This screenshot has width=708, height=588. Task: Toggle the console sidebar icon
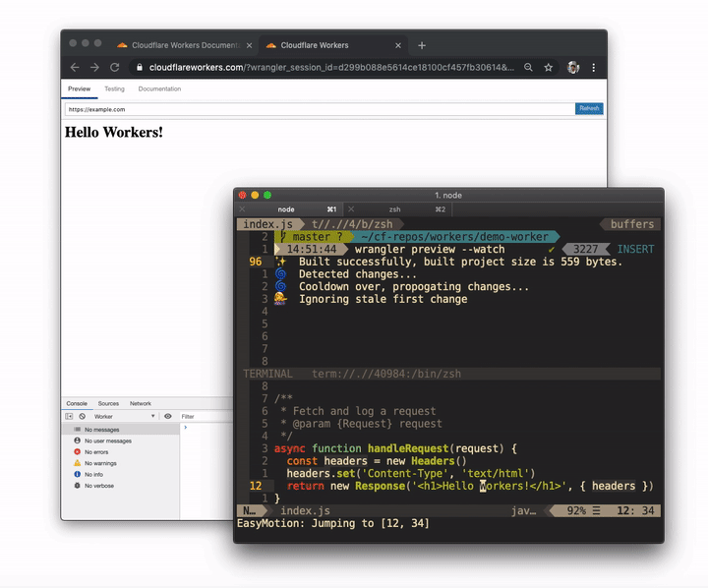tap(69, 416)
